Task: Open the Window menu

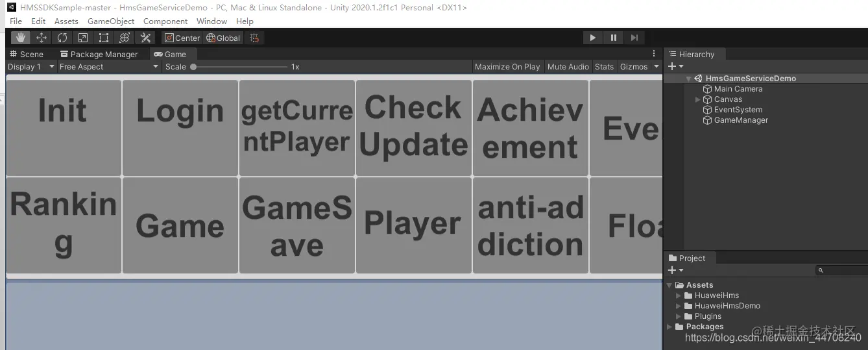Action: [211, 21]
